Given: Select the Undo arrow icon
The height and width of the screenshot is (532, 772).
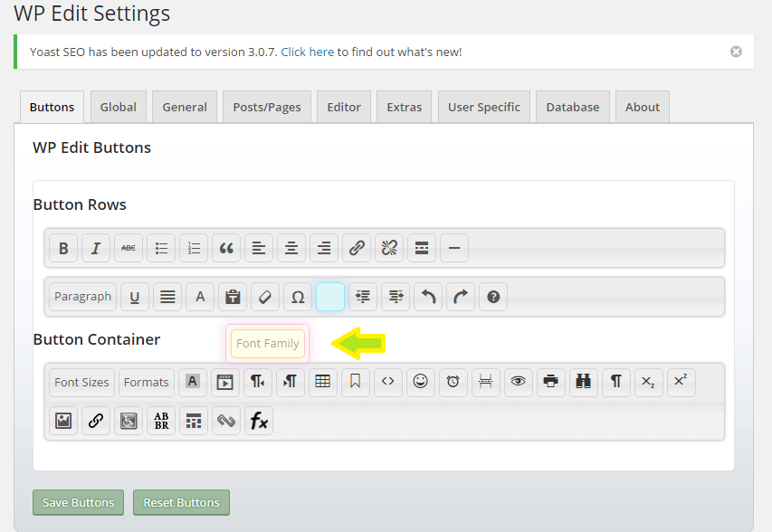Looking at the screenshot, I should pos(428,297).
